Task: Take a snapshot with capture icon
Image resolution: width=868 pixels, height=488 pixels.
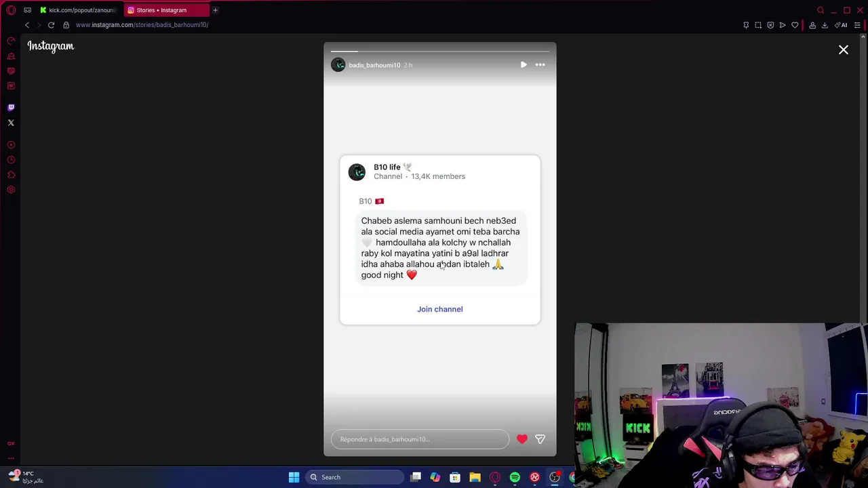Action: click(758, 25)
